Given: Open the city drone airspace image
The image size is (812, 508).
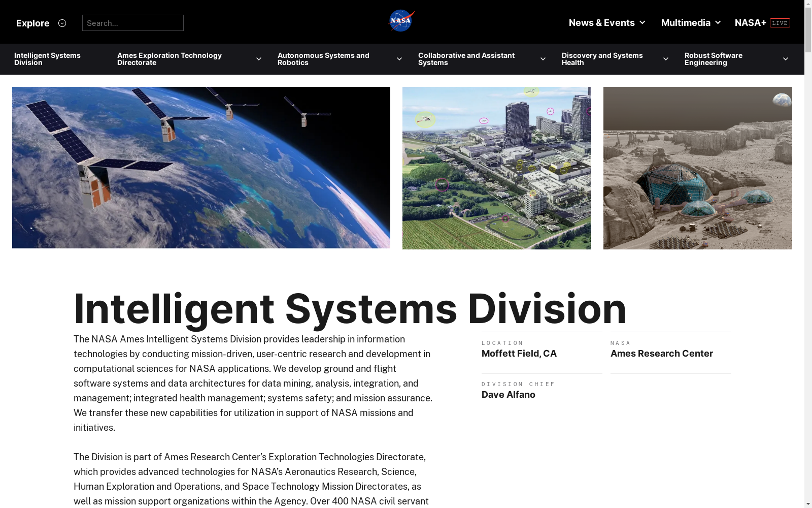Looking at the screenshot, I should pos(497,168).
